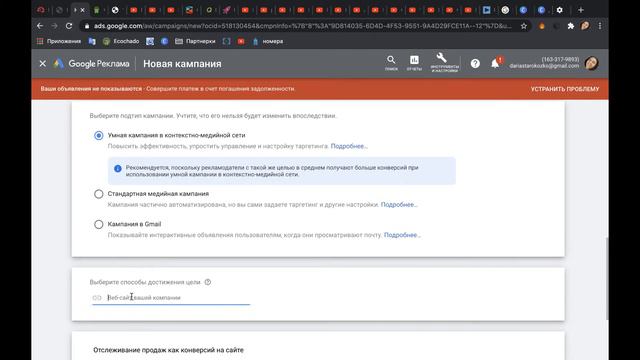The width and height of the screenshot is (640, 360).
Task: Switch to the rocket icon tab
Action: [x=227, y=10]
